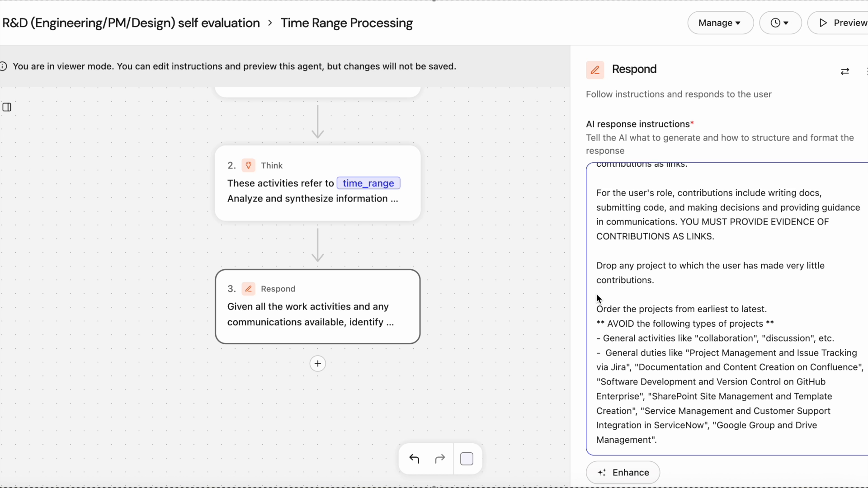The image size is (868, 488).
Task: Toggle the left sidebar panel icon
Action: pos(7,107)
